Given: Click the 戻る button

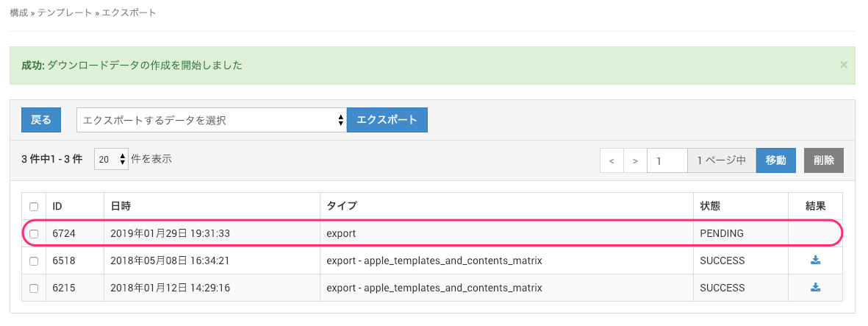Looking at the screenshot, I should point(41,120).
